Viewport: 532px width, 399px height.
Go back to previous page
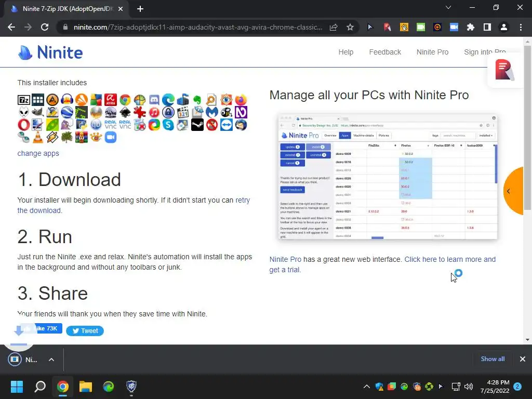[x=11, y=27]
